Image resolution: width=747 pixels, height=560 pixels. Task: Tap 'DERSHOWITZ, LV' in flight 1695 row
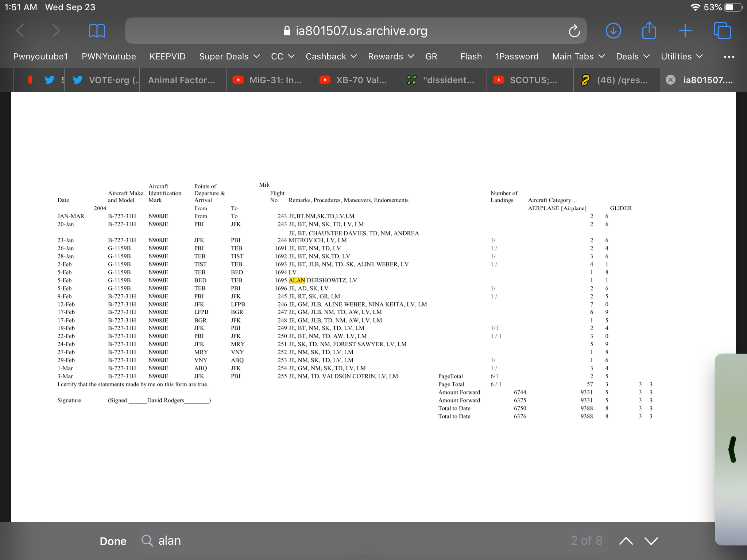coord(332,280)
